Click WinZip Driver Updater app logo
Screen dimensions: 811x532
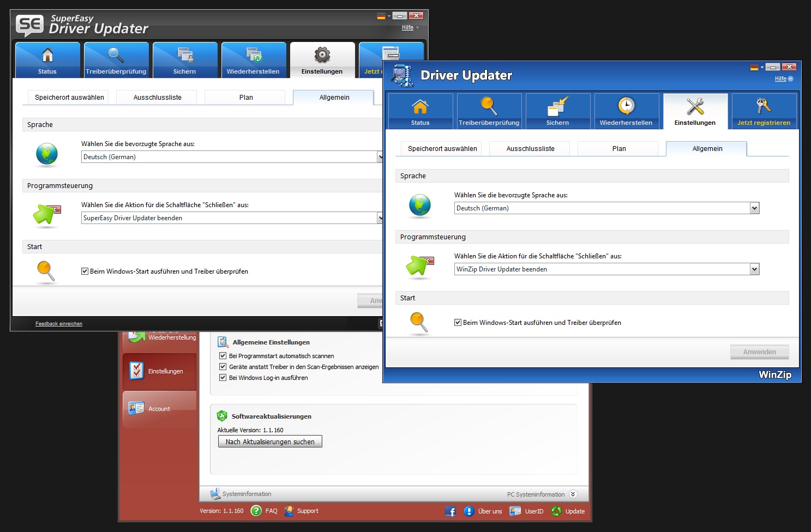click(x=403, y=76)
